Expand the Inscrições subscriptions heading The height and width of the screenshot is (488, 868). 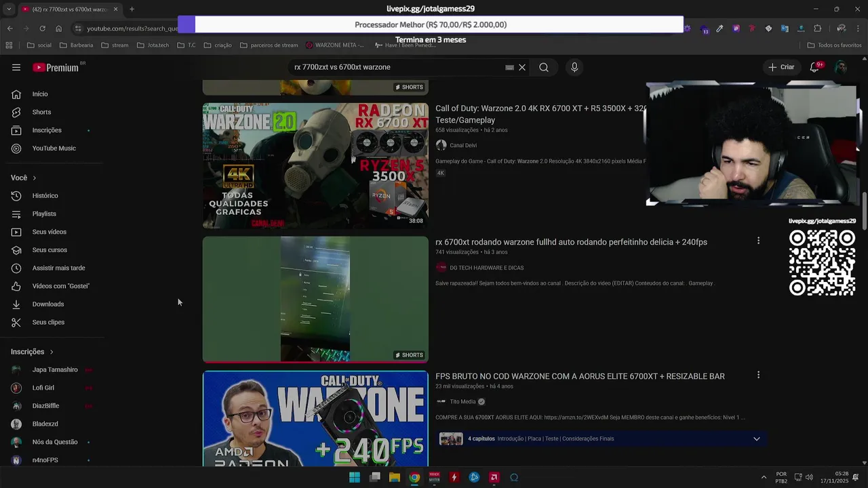[x=32, y=352]
